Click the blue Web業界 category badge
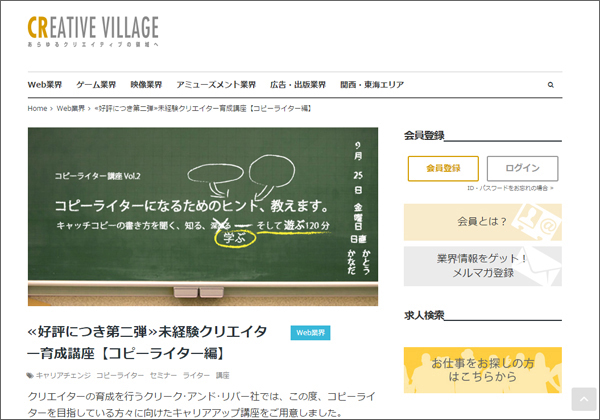The height and width of the screenshot is (420, 600). 310,333
